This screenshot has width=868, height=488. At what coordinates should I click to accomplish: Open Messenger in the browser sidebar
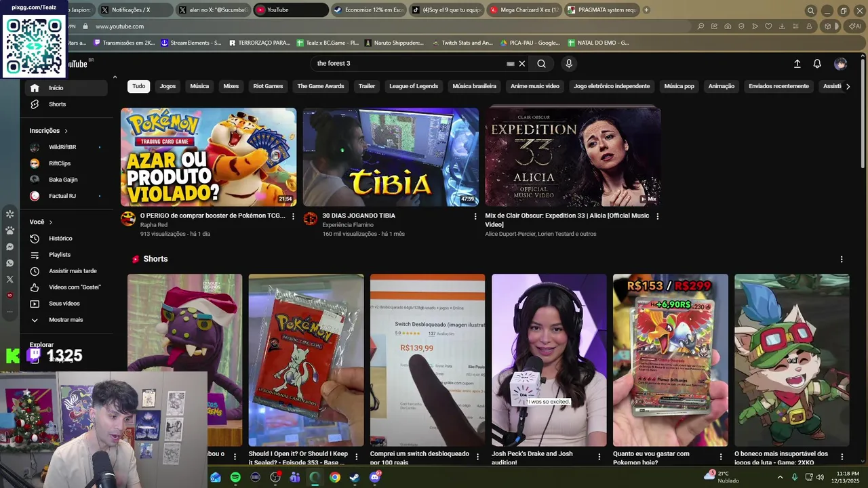coord(9,247)
